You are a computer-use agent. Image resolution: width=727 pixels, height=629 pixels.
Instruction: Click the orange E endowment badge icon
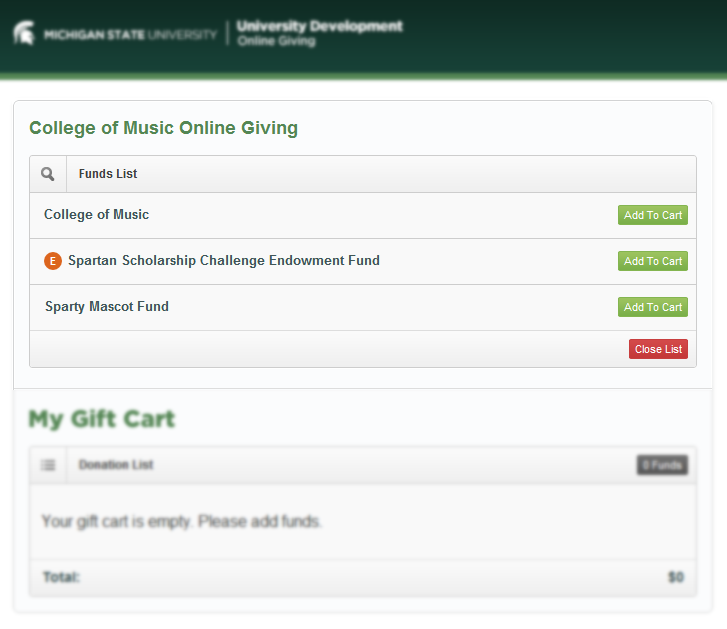[x=53, y=261]
